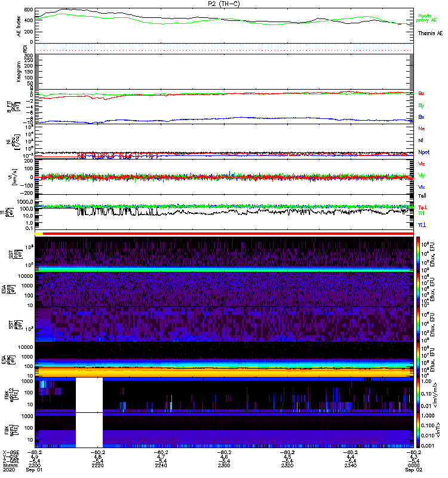Viewport: 448px width, 478px height.
Task: Click the blue Bx trace in B_FIT panel
Action: pyautogui.click(x=224, y=118)
